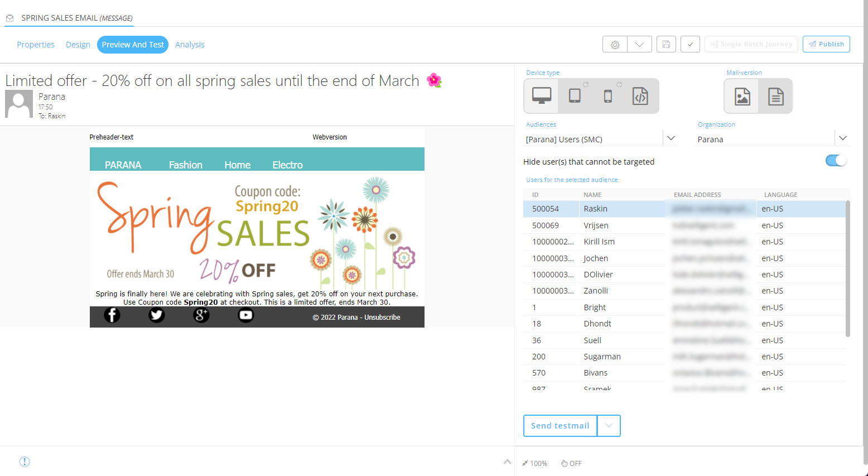
Task: Select the text-only mail-version icon
Action: point(775,97)
